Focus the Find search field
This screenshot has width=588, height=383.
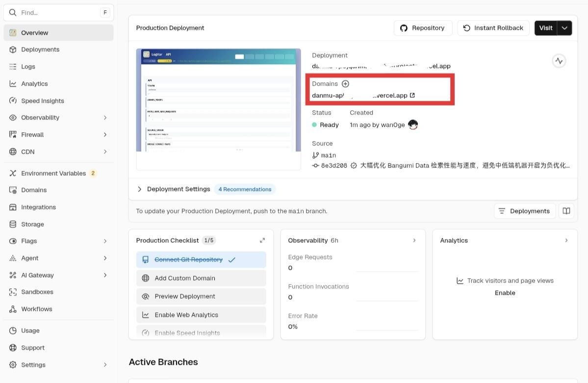(58, 12)
